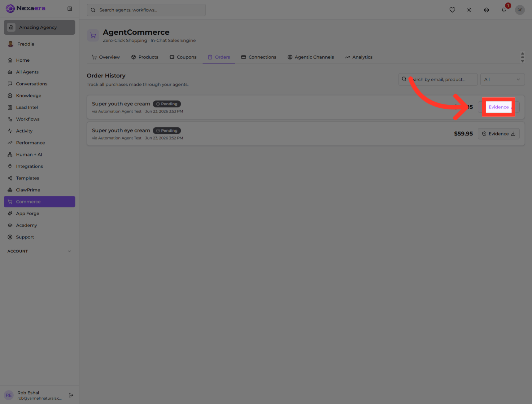Open notifications bell icon

[504, 10]
